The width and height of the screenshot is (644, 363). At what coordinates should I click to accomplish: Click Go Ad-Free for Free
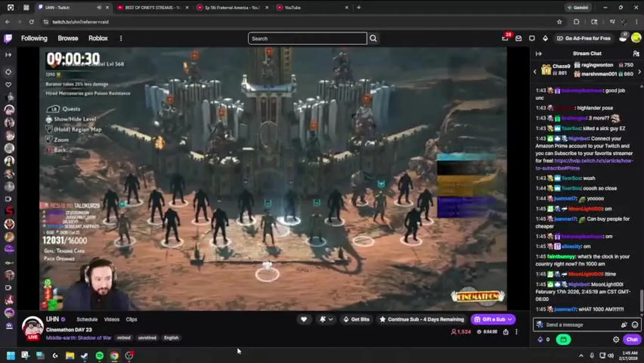pos(584,38)
